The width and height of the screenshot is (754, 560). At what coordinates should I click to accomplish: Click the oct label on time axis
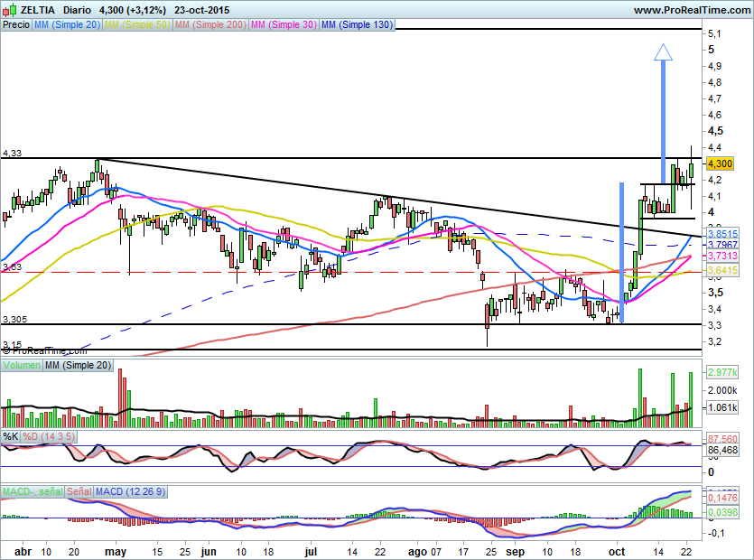click(x=617, y=552)
